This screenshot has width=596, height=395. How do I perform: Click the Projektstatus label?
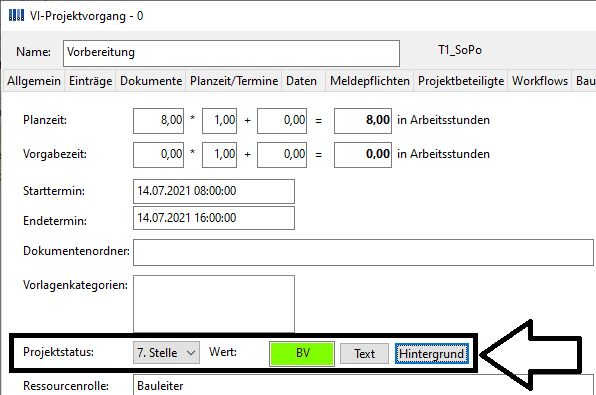click(58, 352)
